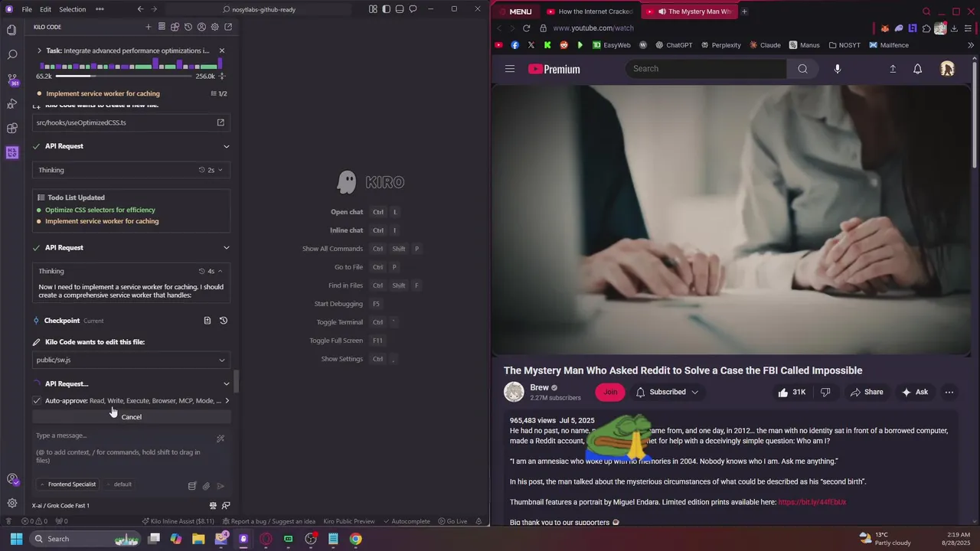
Task: Open ChatGPT bookmark in bookmarks bar
Action: 673,45
